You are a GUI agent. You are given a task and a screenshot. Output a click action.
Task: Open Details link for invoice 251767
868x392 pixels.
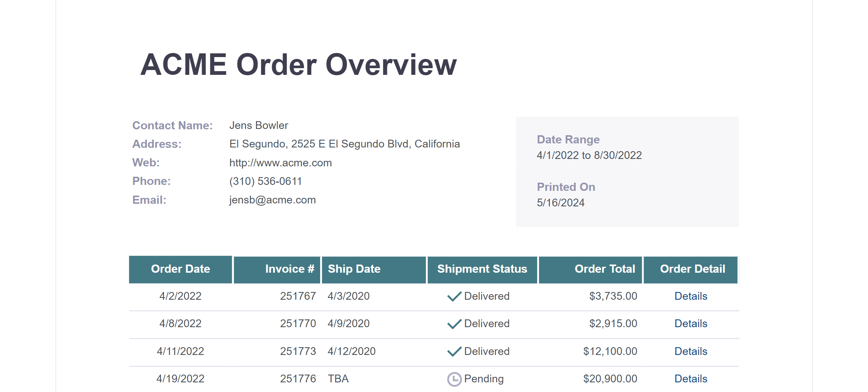[690, 296]
